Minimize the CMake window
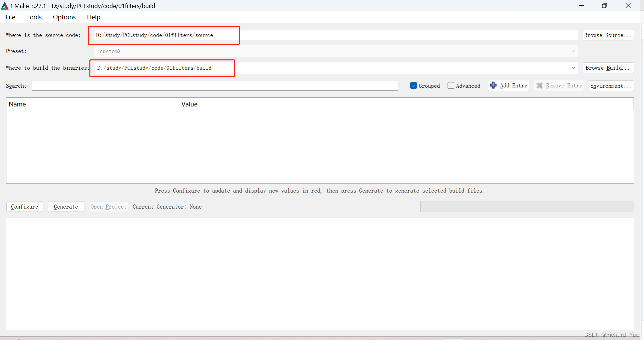The width and height of the screenshot is (644, 340). 581,6
